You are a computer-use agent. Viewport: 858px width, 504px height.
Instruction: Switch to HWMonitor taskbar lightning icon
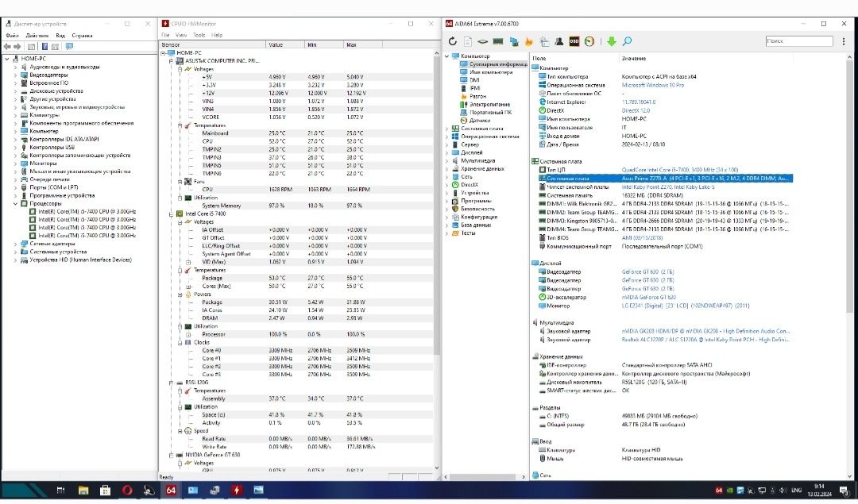coord(237,490)
